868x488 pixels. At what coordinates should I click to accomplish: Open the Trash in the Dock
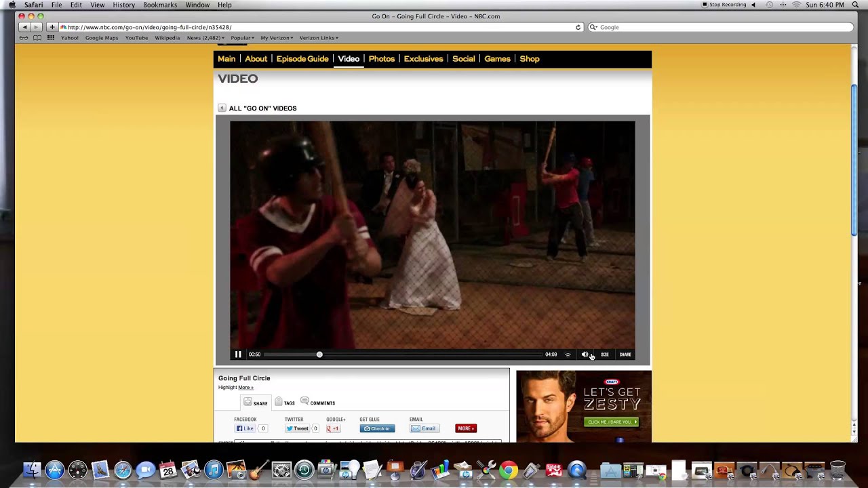tap(837, 470)
